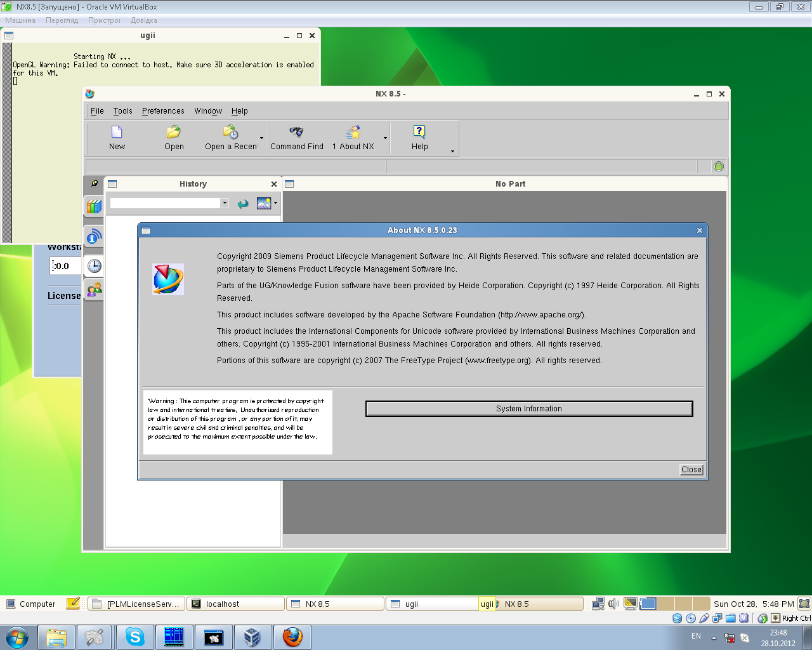The image size is (812, 650).
Task: Open the blue info-signal resource bar tab
Action: [x=94, y=236]
